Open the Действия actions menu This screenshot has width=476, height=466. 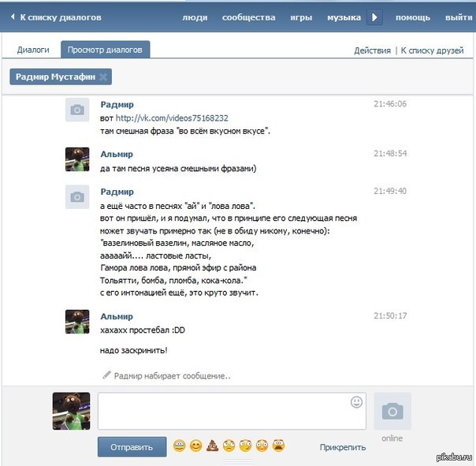[x=372, y=50]
